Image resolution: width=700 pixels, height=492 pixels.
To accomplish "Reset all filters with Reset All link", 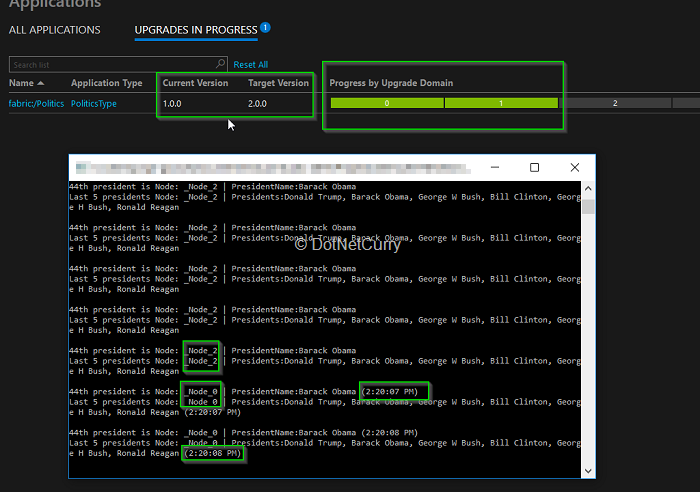I will pos(250,65).
